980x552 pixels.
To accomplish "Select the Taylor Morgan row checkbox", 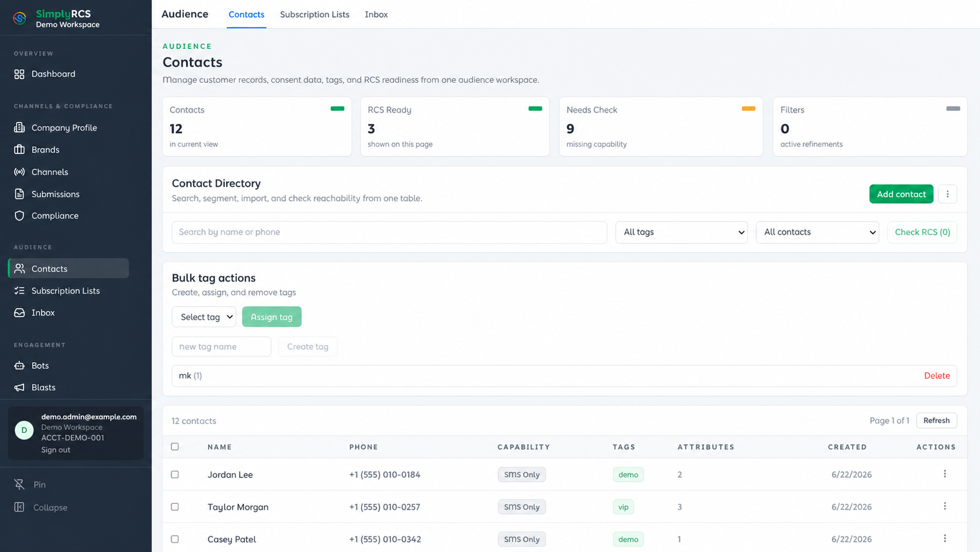I will pyautogui.click(x=175, y=507).
